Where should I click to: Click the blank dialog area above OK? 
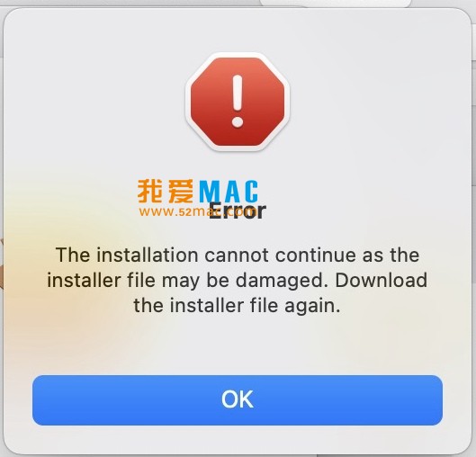[238, 346]
